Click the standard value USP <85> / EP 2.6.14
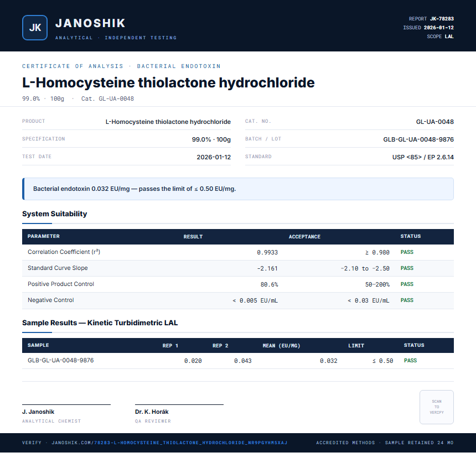Viewport: 476px width, 468px height. coord(423,157)
